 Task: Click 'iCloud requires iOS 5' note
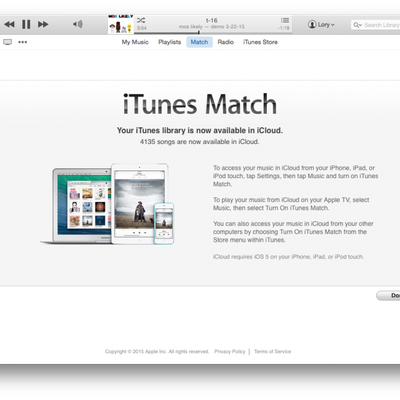click(x=288, y=257)
